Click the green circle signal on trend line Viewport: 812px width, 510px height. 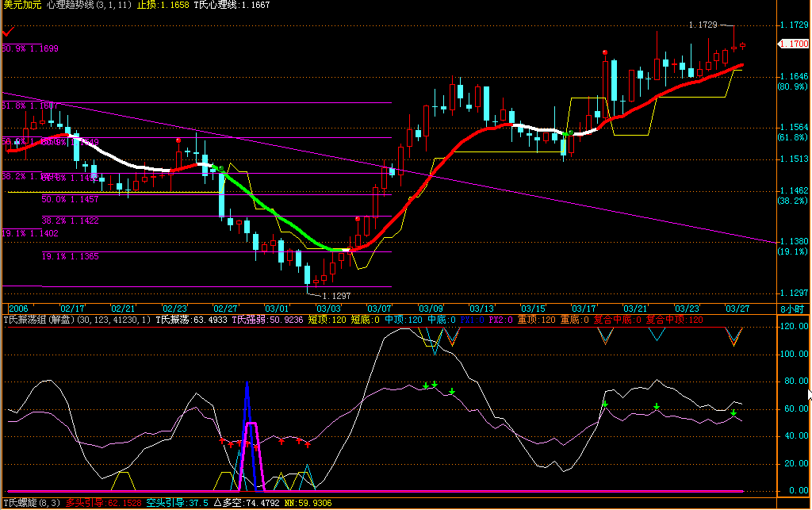point(569,132)
